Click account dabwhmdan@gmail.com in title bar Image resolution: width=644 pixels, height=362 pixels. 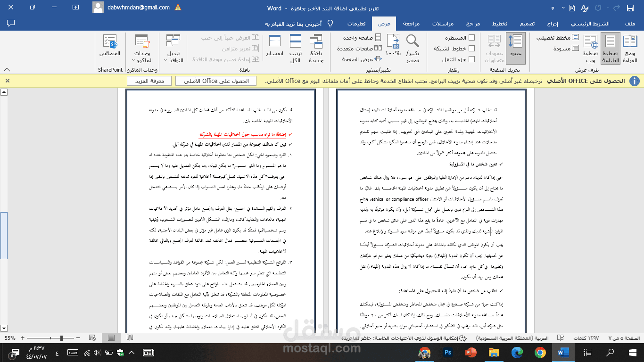[x=138, y=8]
